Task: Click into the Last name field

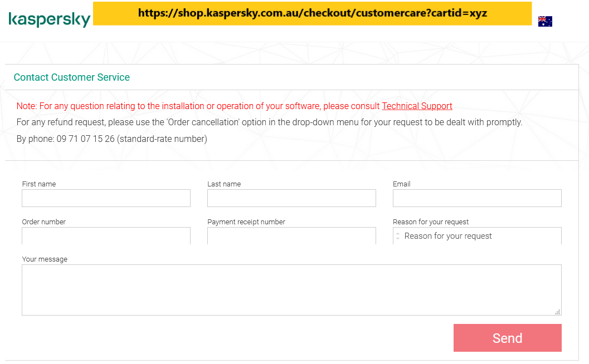Action: coord(291,198)
